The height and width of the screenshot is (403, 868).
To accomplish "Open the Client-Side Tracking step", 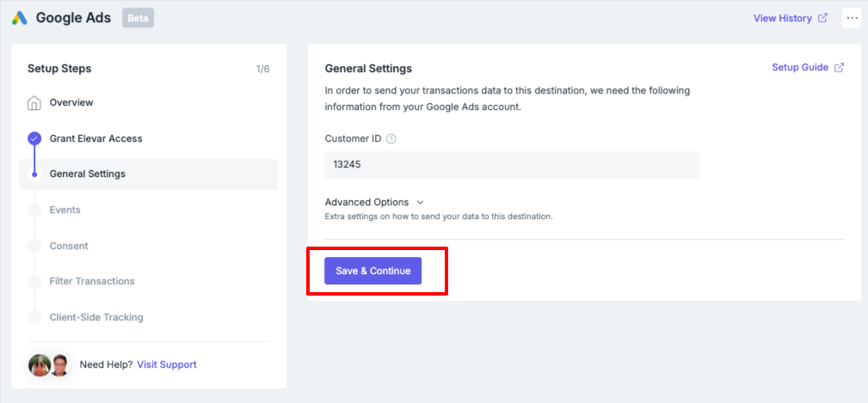I will click(x=96, y=317).
